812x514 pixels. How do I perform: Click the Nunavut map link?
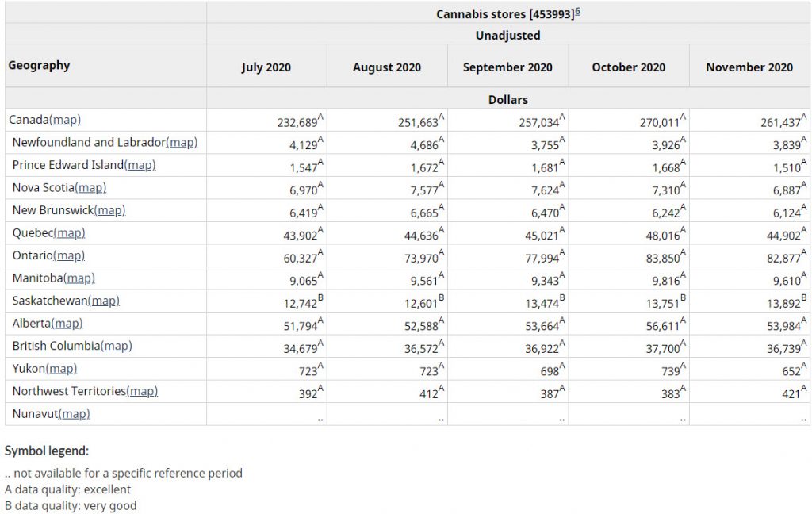(x=75, y=414)
